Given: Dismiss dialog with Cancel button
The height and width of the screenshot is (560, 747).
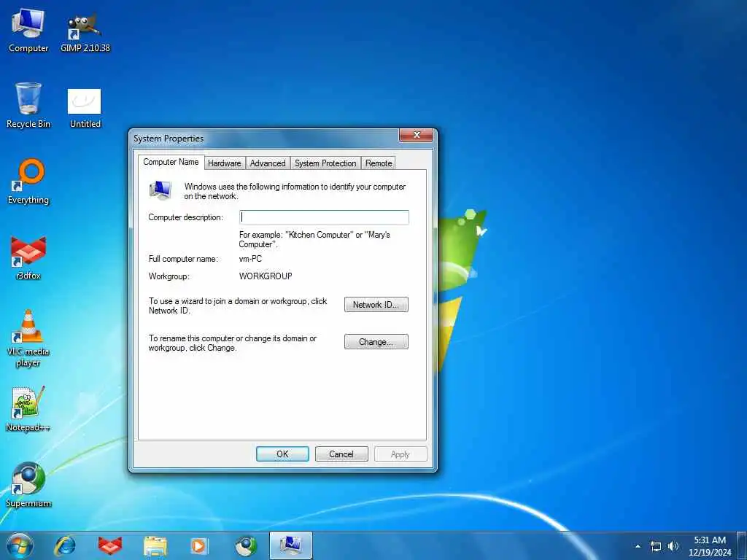Looking at the screenshot, I should pyautogui.click(x=341, y=454).
